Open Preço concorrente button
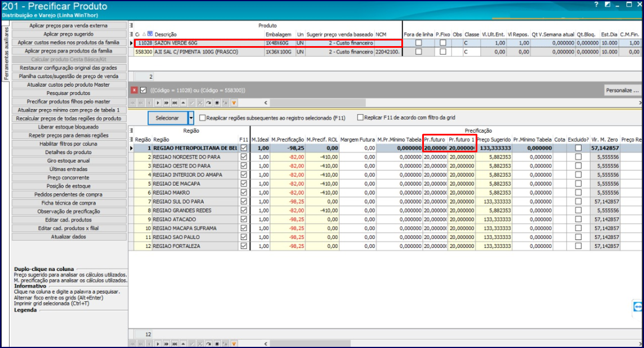644x348 pixels. (x=69, y=178)
